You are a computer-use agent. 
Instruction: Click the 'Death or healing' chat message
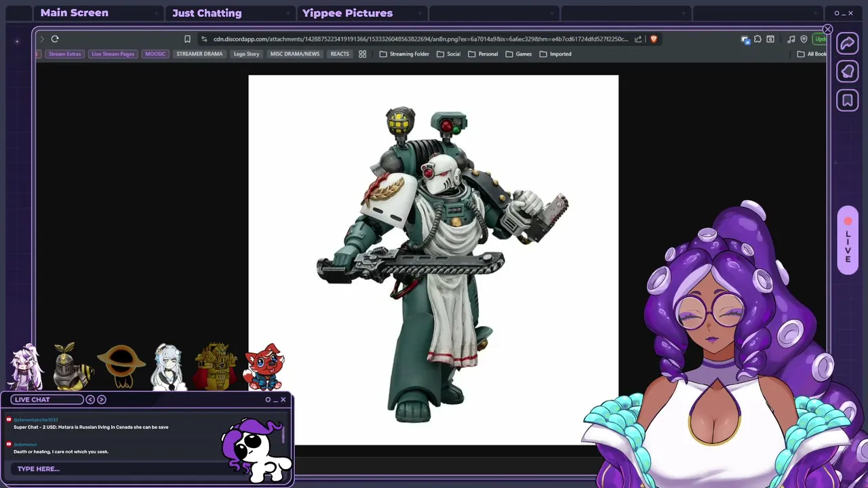tap(61, 451)
